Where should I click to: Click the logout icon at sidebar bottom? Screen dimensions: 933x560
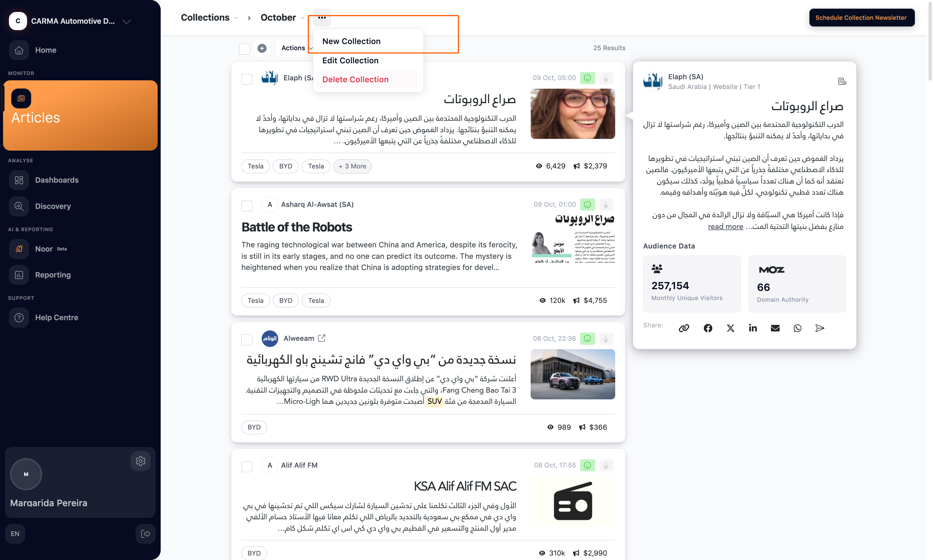[145, 534]
